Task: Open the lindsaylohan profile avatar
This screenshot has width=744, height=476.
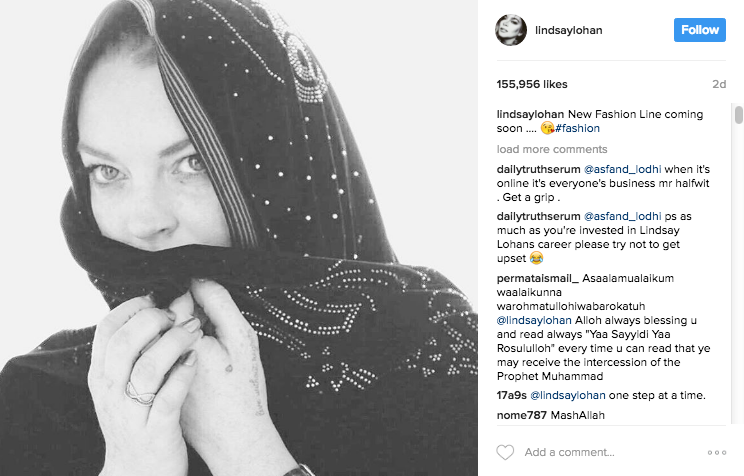Action: pos(511,30)
